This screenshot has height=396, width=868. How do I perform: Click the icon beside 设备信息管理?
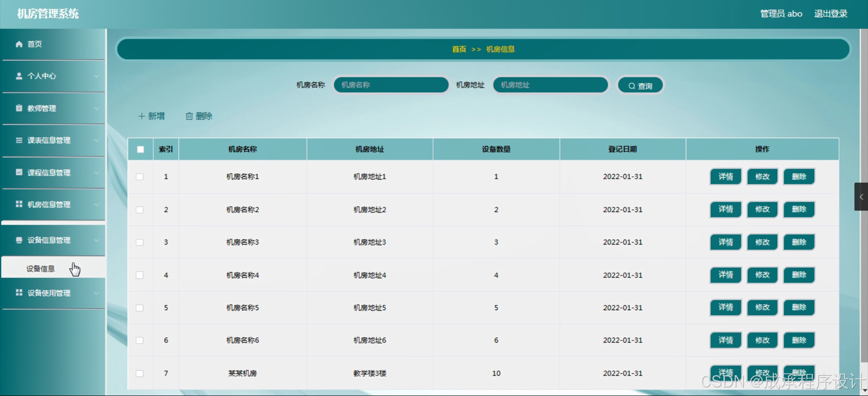(19, 240)
